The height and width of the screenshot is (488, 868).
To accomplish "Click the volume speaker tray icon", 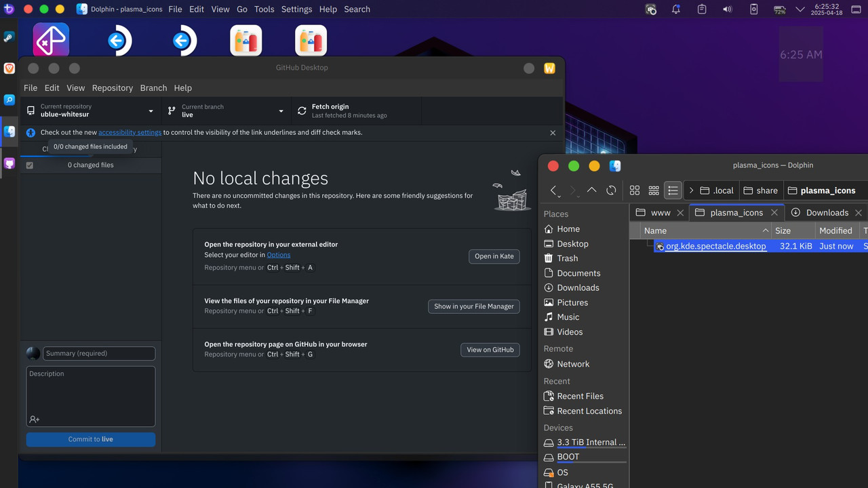I will (728, 9).
